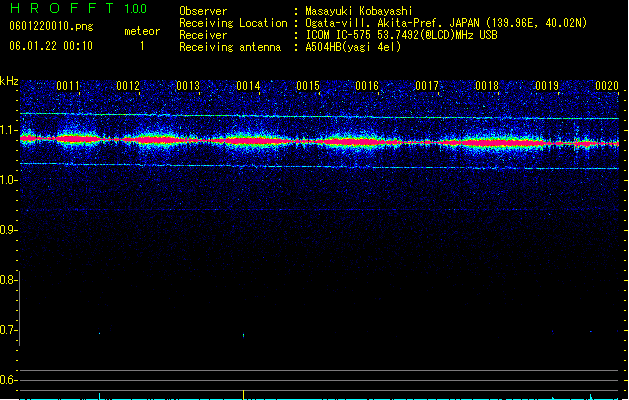Click the 0.9 kHz axis label
Viewport: 629px width, 400px height.
pos(8,230)
